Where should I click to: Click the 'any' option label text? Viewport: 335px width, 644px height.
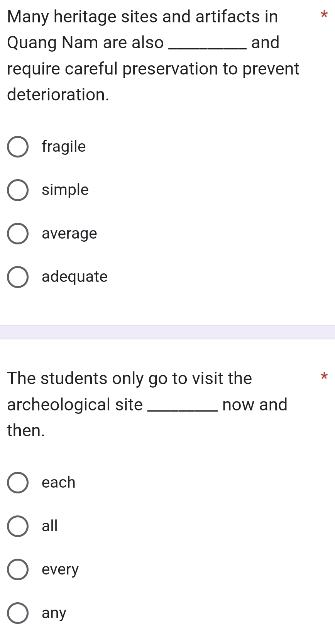54,613
